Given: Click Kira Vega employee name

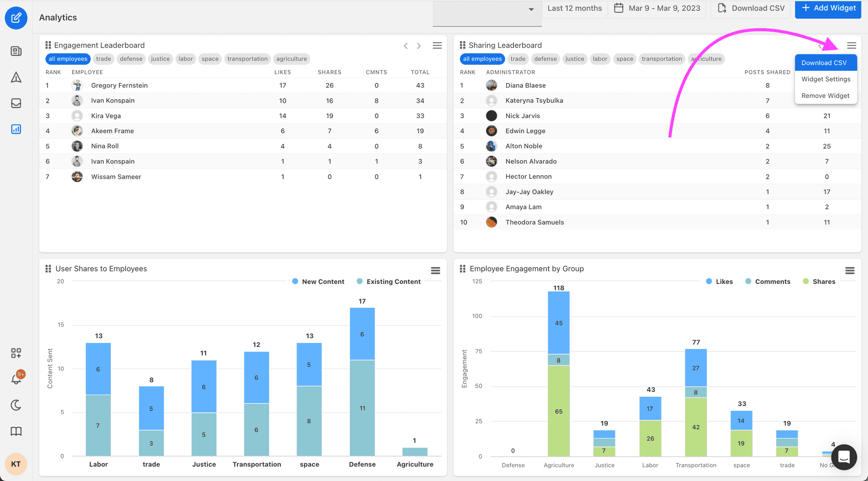Looking at the screenshot, I should (106, 115).
